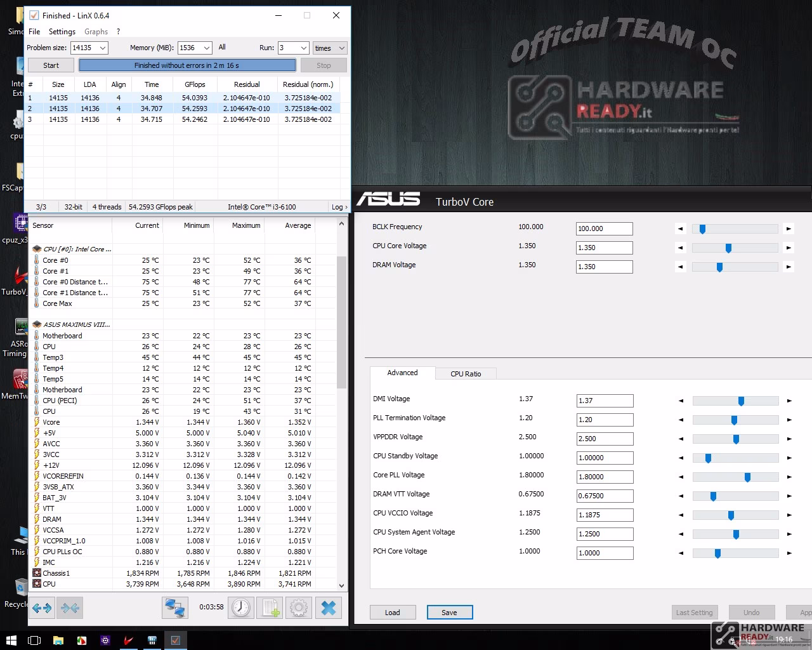Click Task View icon on taskbar

coord(35,640)
